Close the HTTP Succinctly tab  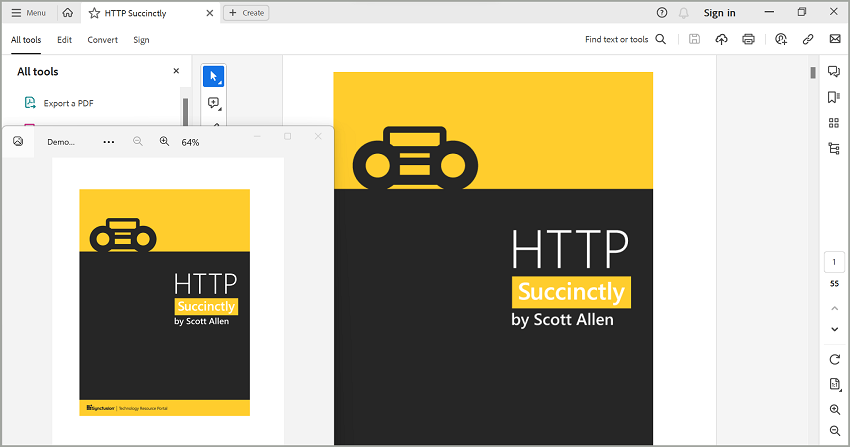pyautogui.click(x=210, y=13)
